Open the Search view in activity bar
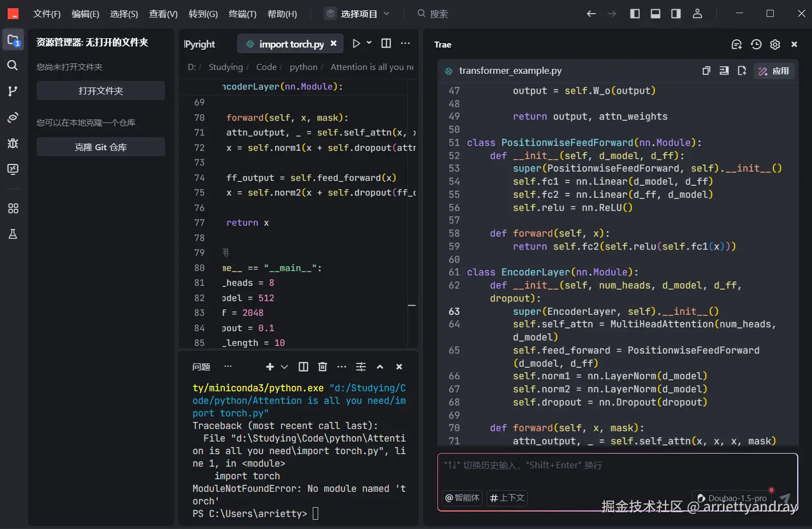Viewport: 812px width, 529px height. pyautogui.click(x=13, y=66)
